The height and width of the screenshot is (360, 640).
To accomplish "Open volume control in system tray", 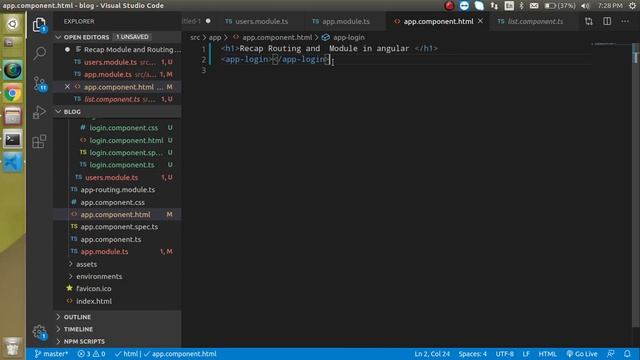I will 585,6.
